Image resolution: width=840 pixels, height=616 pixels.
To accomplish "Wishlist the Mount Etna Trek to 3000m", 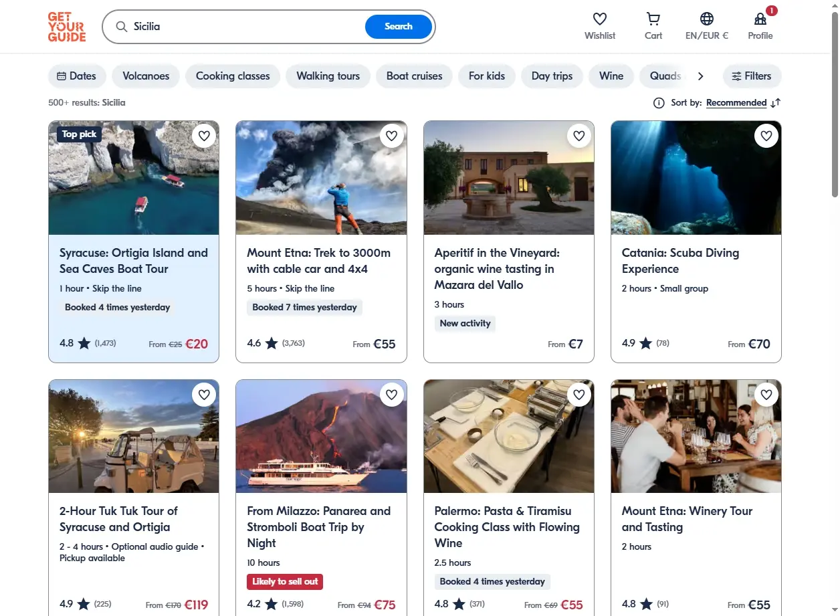I will (x=391, y=136).
